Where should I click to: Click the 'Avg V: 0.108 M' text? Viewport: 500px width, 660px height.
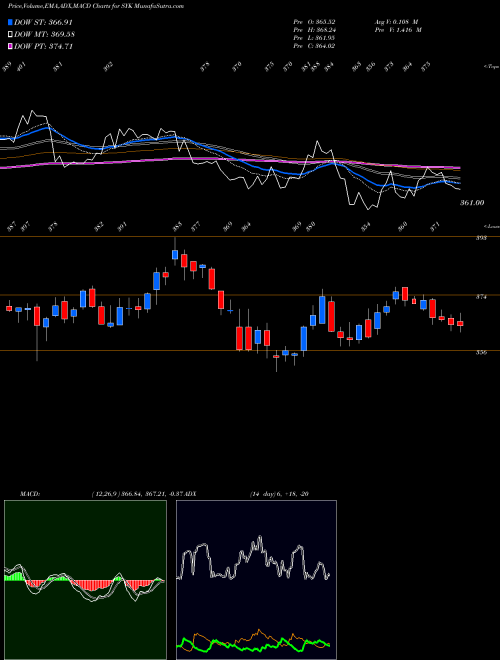[396, 22]
